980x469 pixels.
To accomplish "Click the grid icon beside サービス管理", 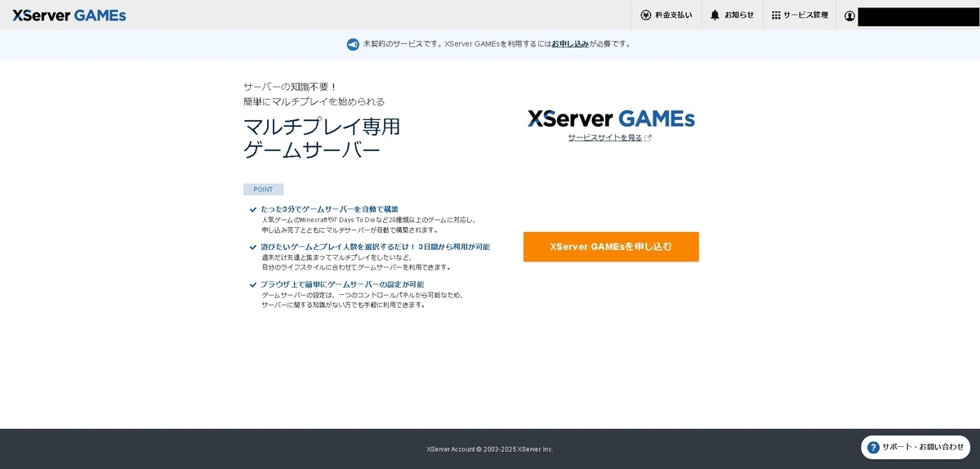I will [x=776, y=15].
